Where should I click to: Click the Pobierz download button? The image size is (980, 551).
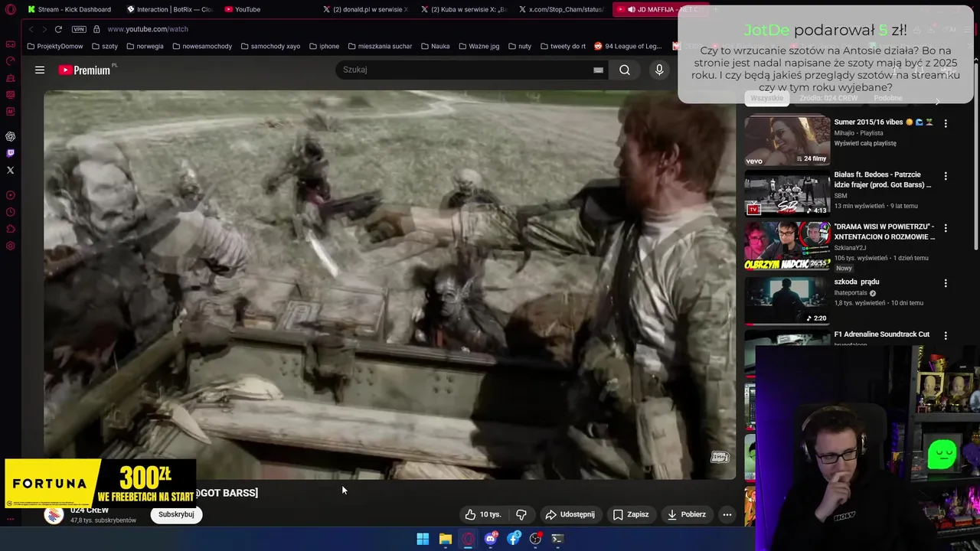(x=687, y=514)
